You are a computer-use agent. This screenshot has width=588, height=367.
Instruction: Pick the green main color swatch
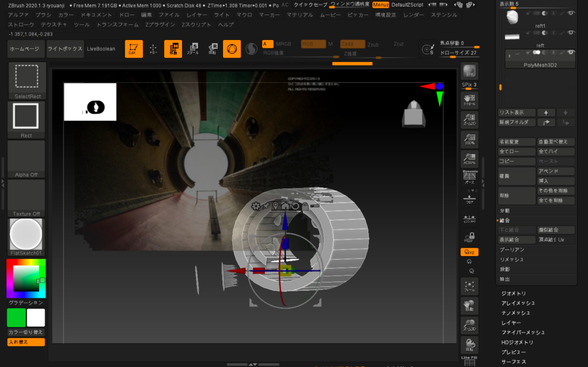[16, 318]
